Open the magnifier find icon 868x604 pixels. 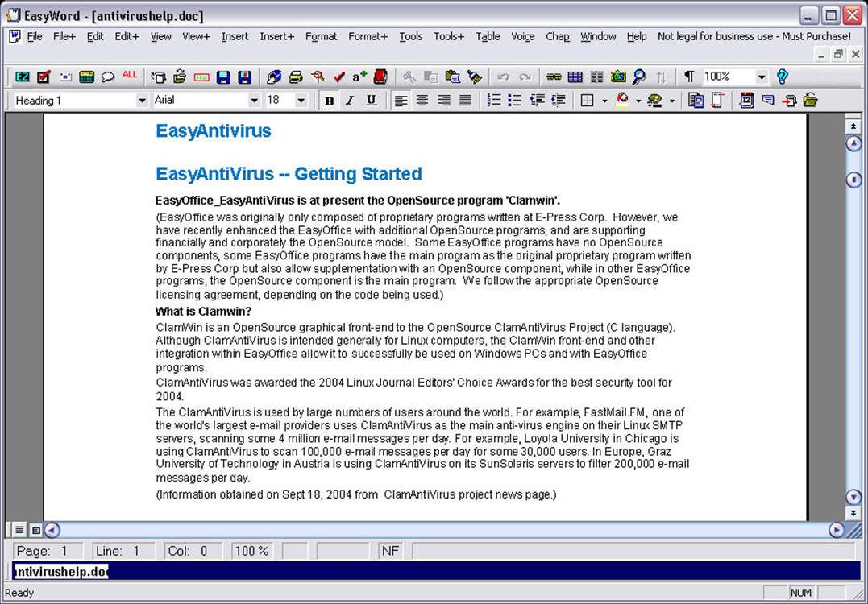pyautogui.click(x=639, y=77)
